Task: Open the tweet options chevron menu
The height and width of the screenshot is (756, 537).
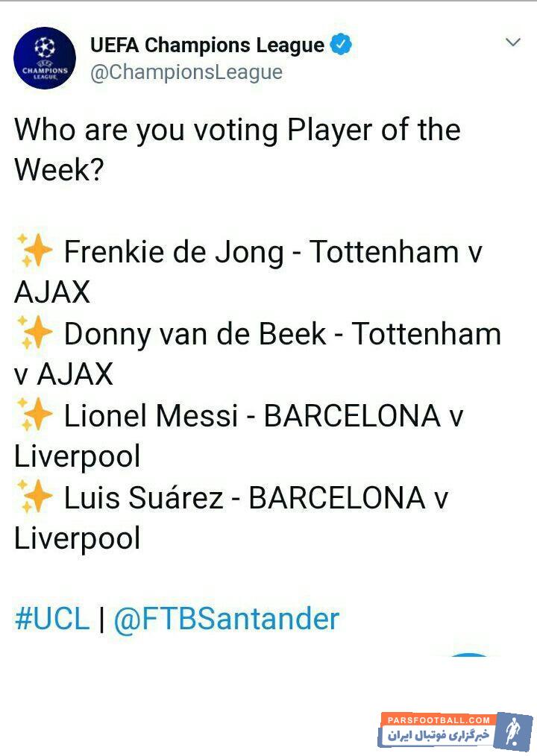Action: [x=512, y=42]
